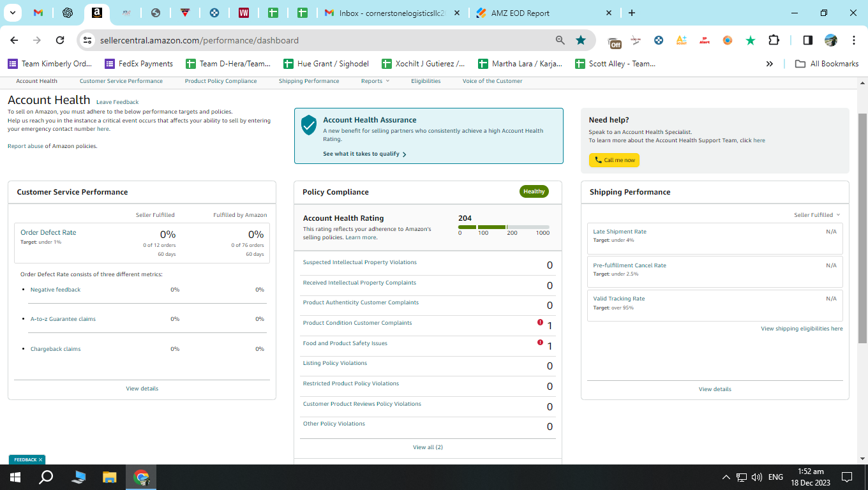The image size is (868, 490).
Task: Open the Product Policy Compliance menu item
Action: tap(221, 81)
